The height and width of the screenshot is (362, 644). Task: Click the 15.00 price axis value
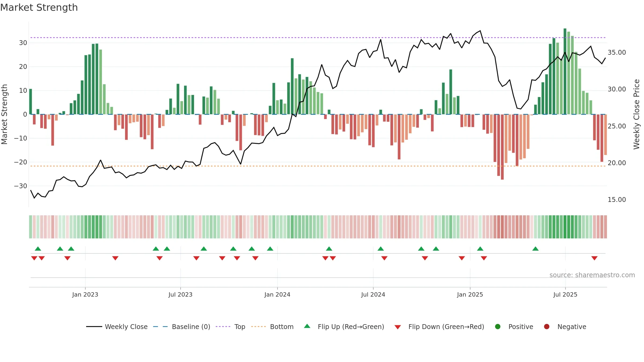617,200
